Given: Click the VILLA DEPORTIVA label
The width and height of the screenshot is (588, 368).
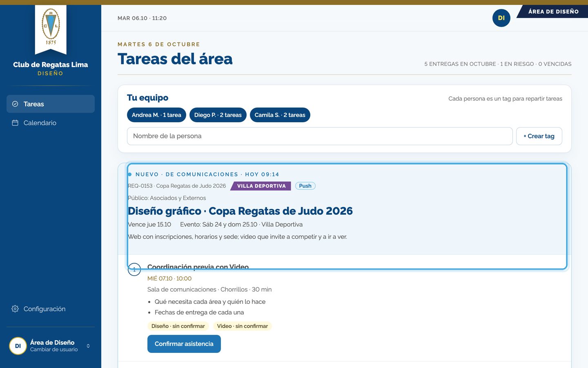Looking at the screenshot, I should click(261, 186).
